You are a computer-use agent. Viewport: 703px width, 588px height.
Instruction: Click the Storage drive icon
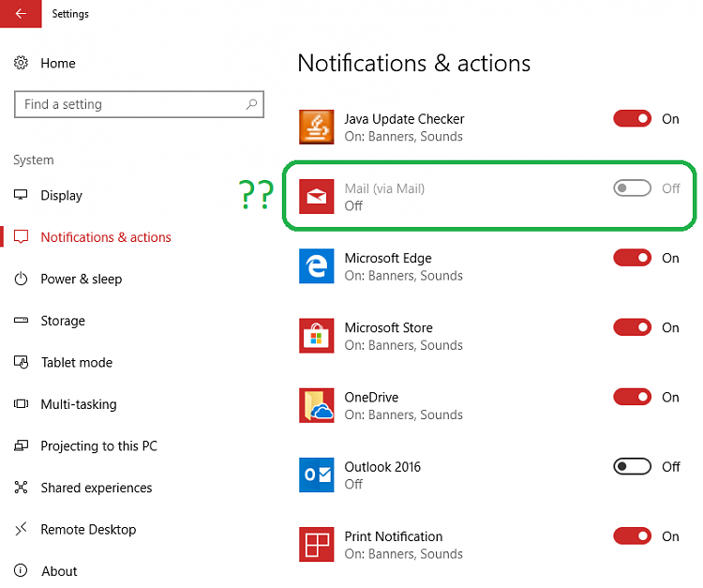click(x=21, y=320)
